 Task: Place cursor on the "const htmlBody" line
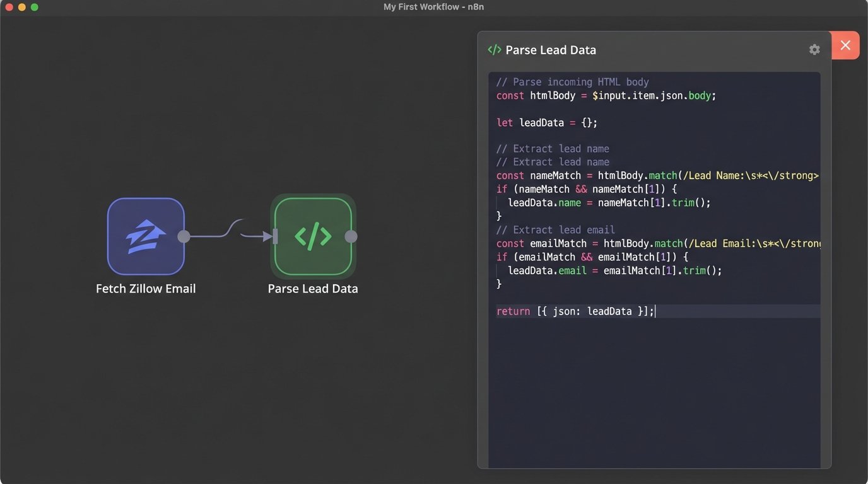[606, 96]
